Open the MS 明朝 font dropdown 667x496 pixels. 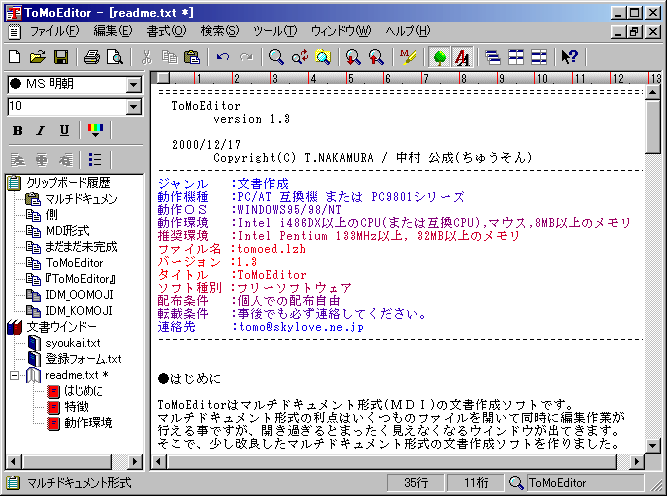point(134,85)
